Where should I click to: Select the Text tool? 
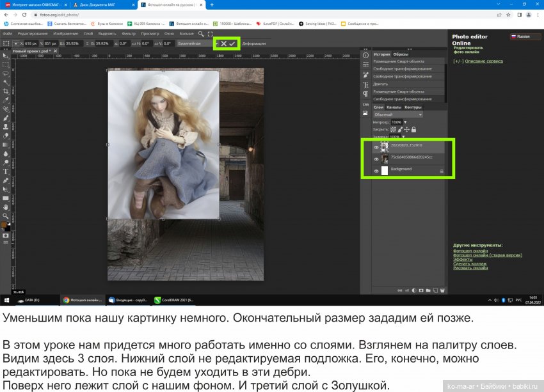coord(4,172)
